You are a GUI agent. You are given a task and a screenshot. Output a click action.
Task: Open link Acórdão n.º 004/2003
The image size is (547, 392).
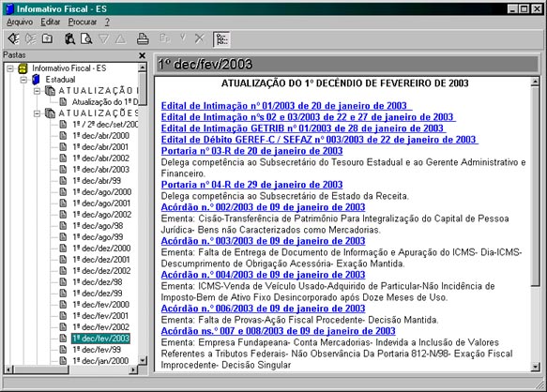(263, 275)
